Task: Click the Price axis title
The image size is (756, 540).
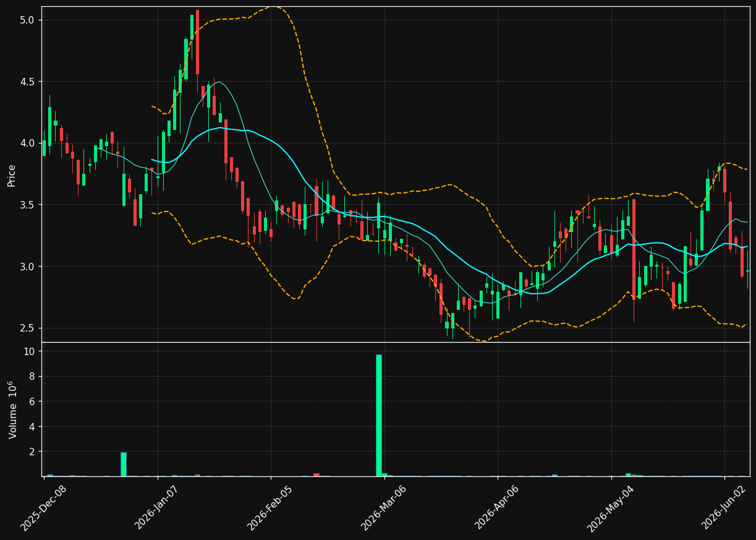Action: (x=12, y=176)
